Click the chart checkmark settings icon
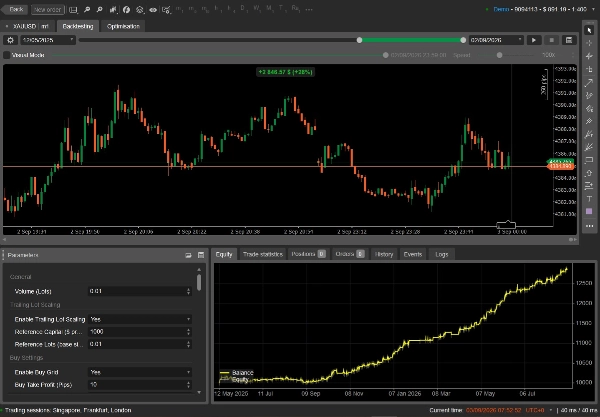 point(166,10)
